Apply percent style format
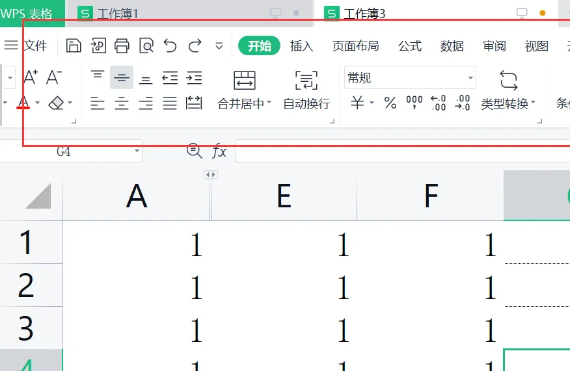The height and width of the screenshot is (371, 570). [390, 103]
